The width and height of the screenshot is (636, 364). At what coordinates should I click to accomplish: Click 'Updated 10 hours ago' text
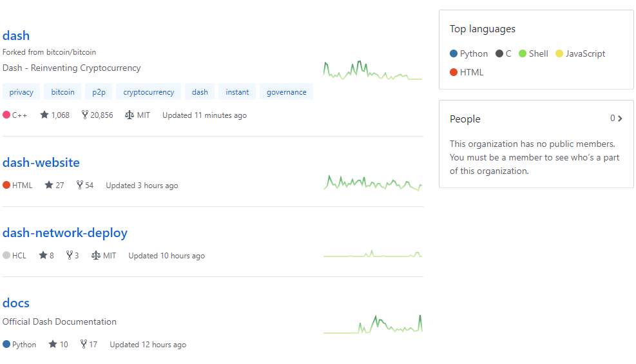(x=167, y=255)
